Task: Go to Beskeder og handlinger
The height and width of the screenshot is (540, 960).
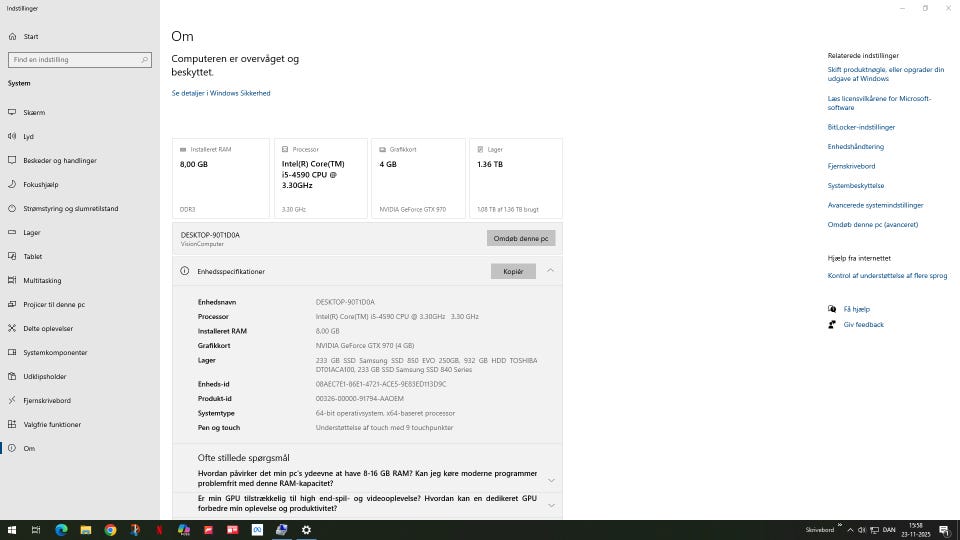Action: point(80,160)
